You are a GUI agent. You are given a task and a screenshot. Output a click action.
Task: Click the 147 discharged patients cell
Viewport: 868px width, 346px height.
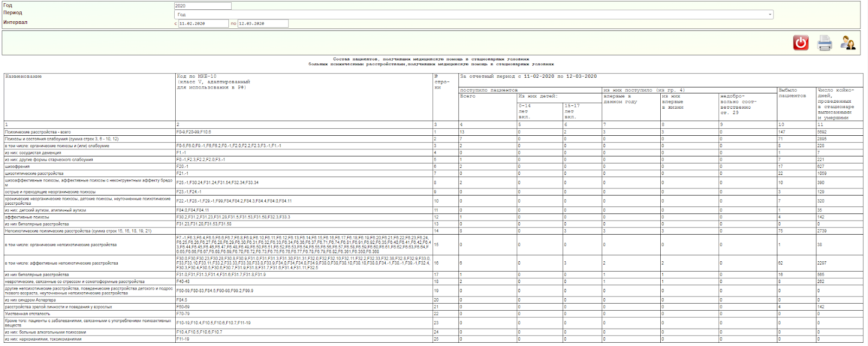[782, 132]
